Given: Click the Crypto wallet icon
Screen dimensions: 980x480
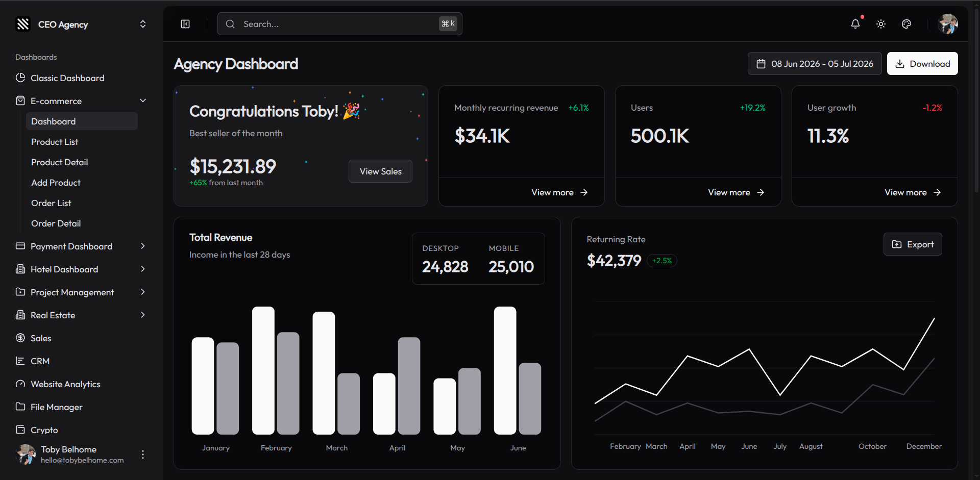Looking at the screenshot, I should point(20,430).
